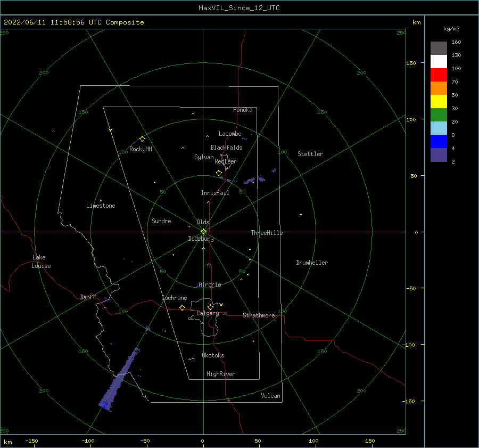Viewport: 479px width, 448px height.
Task: Click the Olds town label
Action: pyautogui.click(x=203, y=222)
